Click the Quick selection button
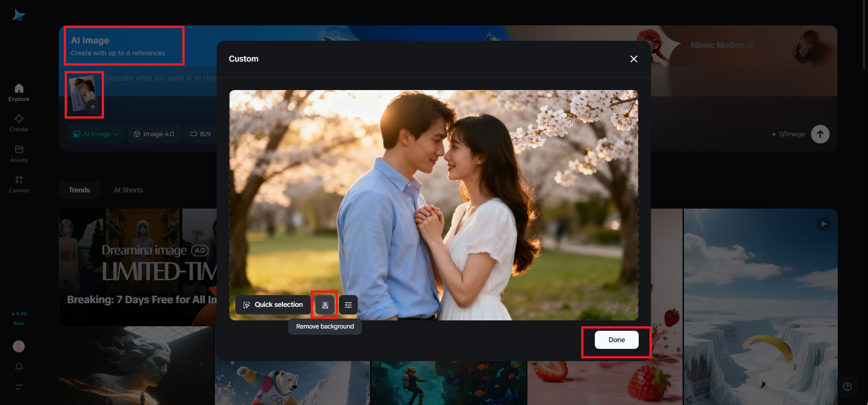Screen dimensions: 868x405 tap(273, 305)
